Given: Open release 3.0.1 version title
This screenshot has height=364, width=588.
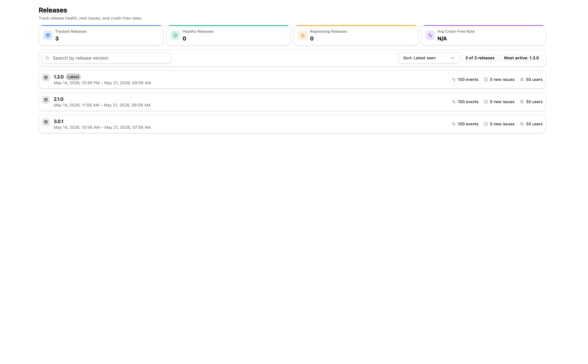Looking at the screenshot, I should [58, 121].
